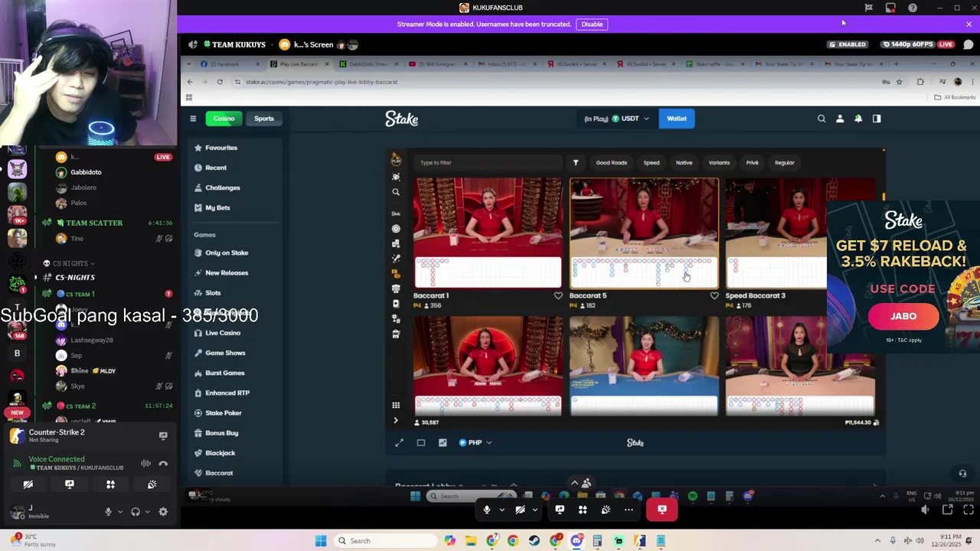Viewport: 980px width, 551px height.
Task: Switch to Casino tab
Action: coord(224,119)
